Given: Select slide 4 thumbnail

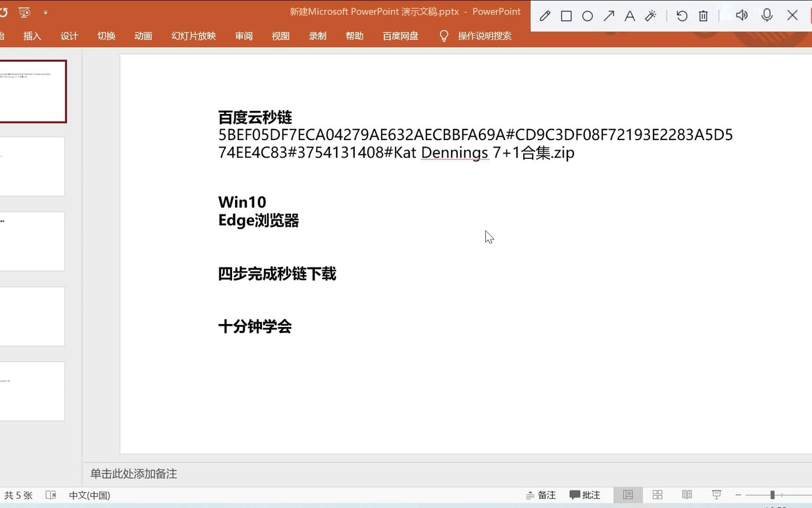Looking at the screenshot, I should click(x=32, y=316).
